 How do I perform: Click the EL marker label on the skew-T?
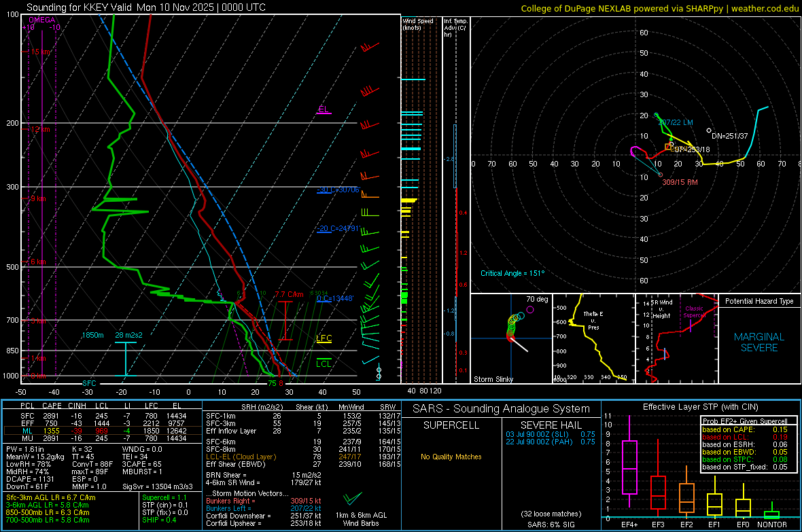pos(324,109)
